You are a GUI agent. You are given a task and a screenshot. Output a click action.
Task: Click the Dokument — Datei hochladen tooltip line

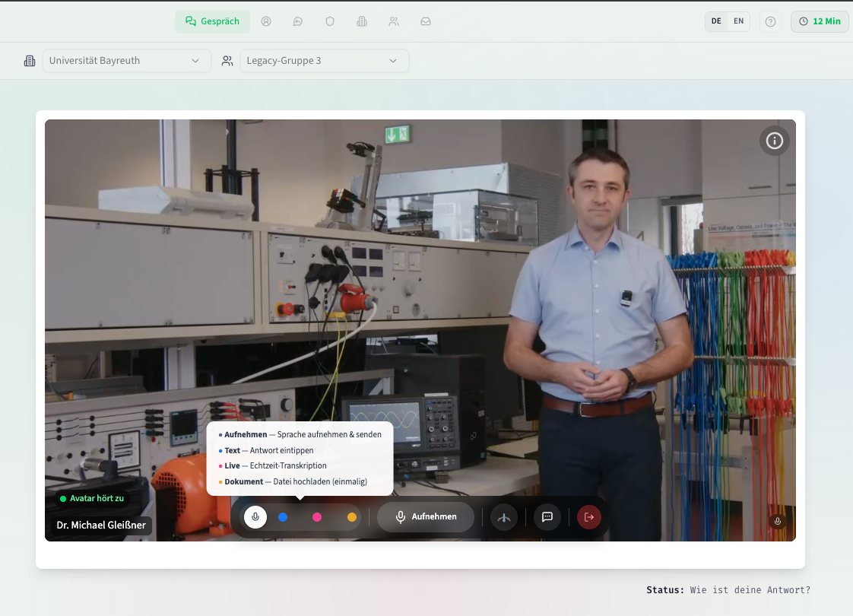click(x=293, y=481)
